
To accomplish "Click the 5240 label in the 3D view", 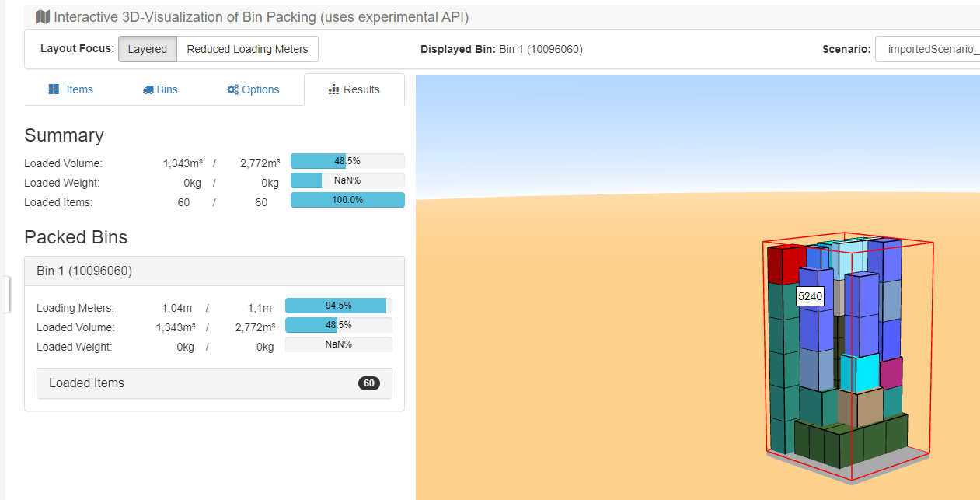I will click(x=810, y=296).
